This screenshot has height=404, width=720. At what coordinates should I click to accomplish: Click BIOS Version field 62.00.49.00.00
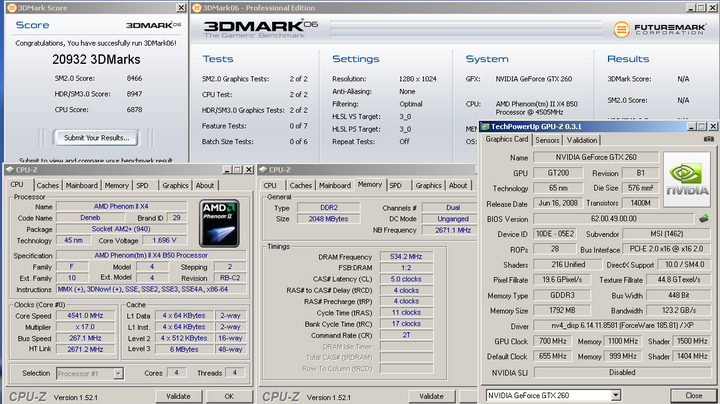coord(613,219)
